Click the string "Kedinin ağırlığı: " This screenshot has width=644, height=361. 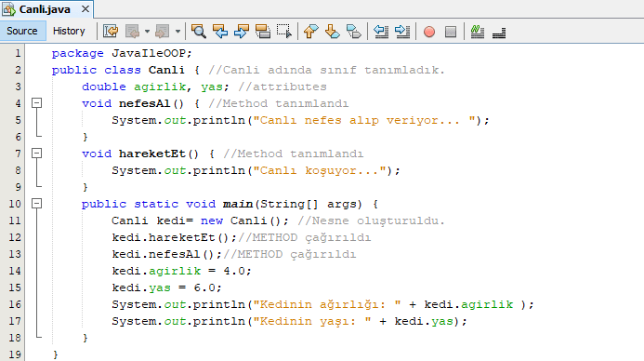click(x=327, y=304)
